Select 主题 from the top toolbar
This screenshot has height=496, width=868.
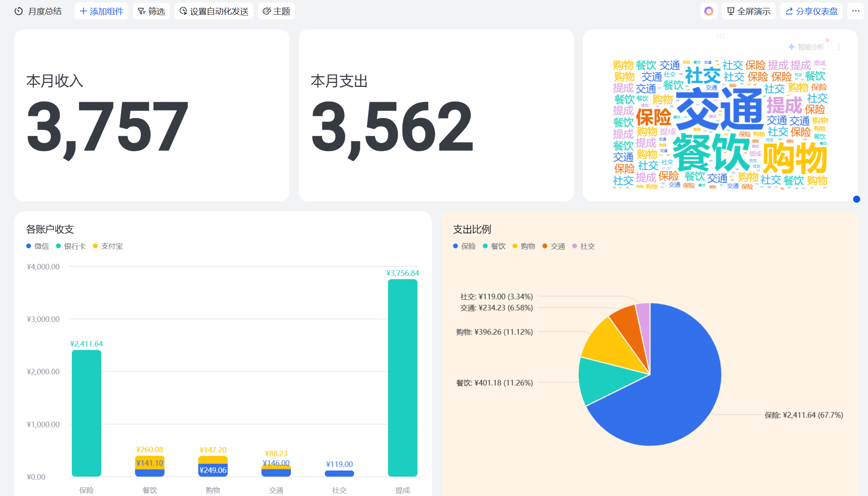[x=276, y=11]
